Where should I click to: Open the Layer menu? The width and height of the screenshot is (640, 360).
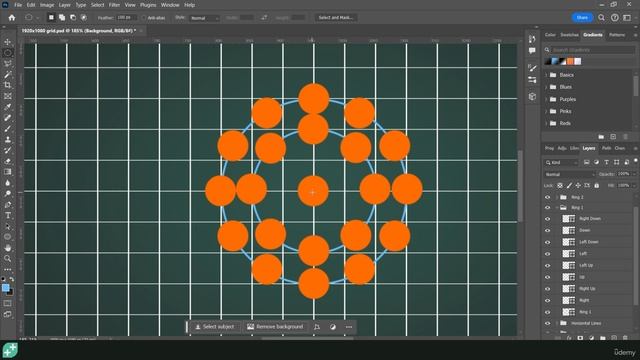[64, 5]
